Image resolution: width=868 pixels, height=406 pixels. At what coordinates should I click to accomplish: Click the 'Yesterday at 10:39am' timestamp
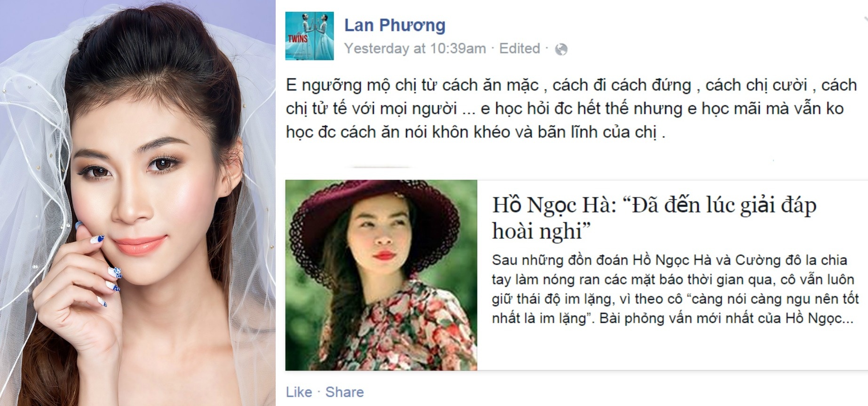click(415, 48)
